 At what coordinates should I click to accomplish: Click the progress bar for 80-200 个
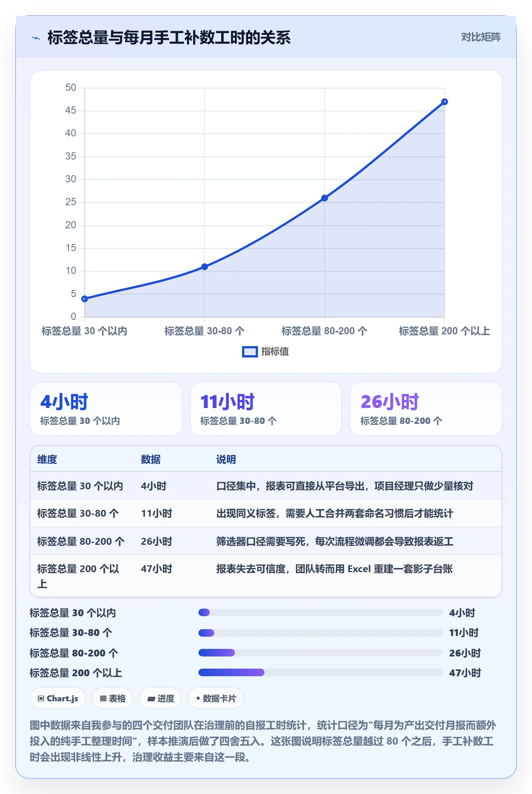pyautogui.click(x=320, y=653)
